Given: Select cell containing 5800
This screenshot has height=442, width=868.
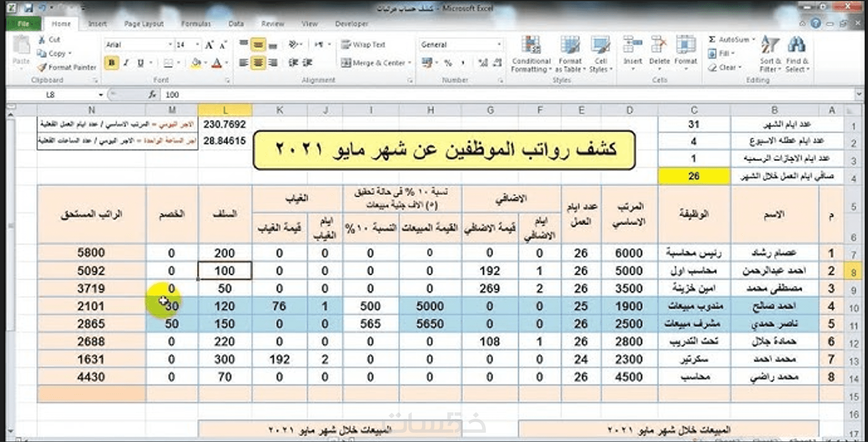Looking at the screenshot, I should click(x=91, y=253).
